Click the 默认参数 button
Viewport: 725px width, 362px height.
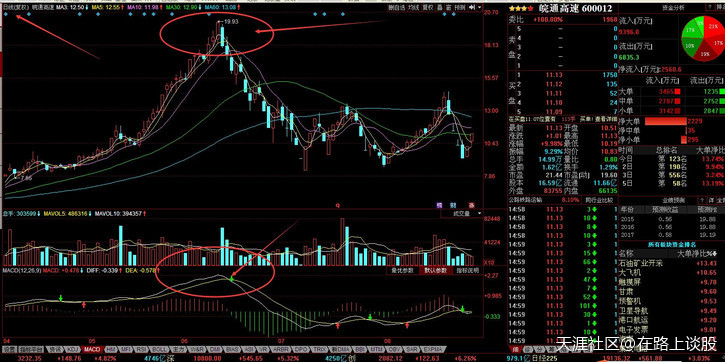436,271
